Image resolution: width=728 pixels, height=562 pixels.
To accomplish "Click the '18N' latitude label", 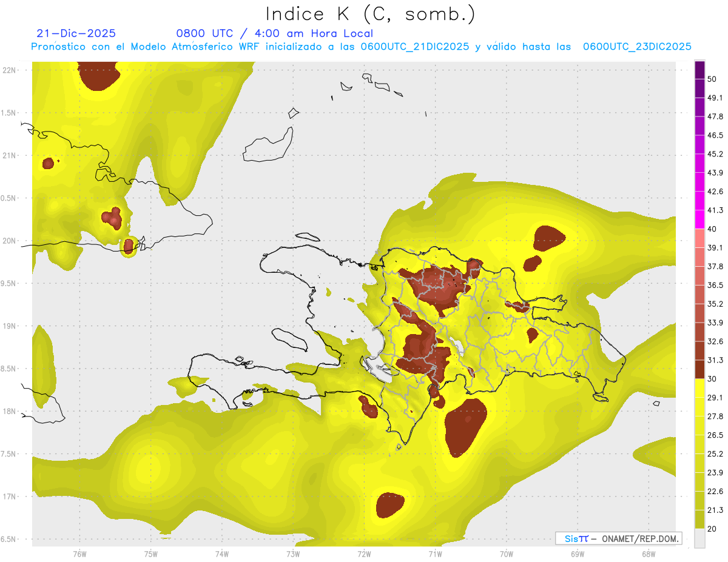I will [10, 412].
